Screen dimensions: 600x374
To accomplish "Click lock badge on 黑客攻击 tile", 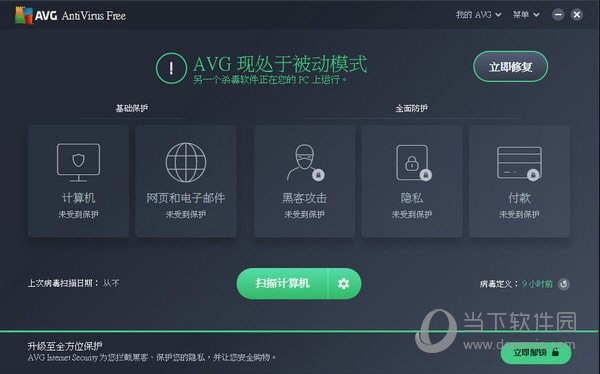I will (318, 175).
